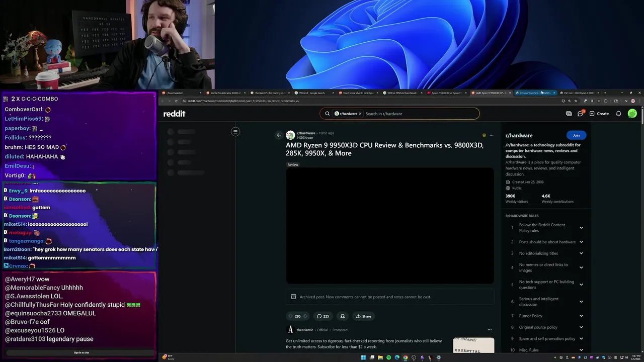The image size is (644, 362).
Task: Open Chrome from the taskbar
Action: (x=405, y=357)
